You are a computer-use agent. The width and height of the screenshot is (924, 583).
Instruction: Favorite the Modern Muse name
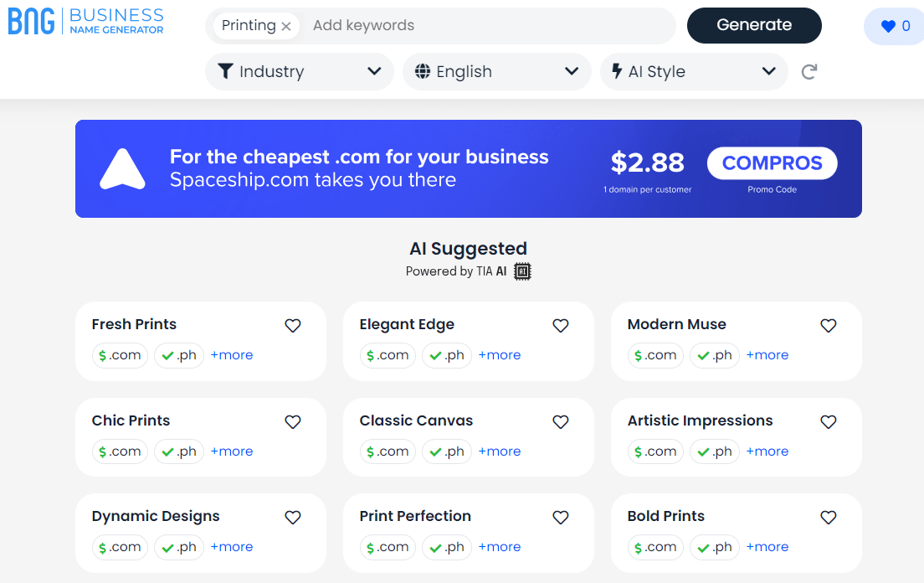pyautogui.click(x=828, y=325)
